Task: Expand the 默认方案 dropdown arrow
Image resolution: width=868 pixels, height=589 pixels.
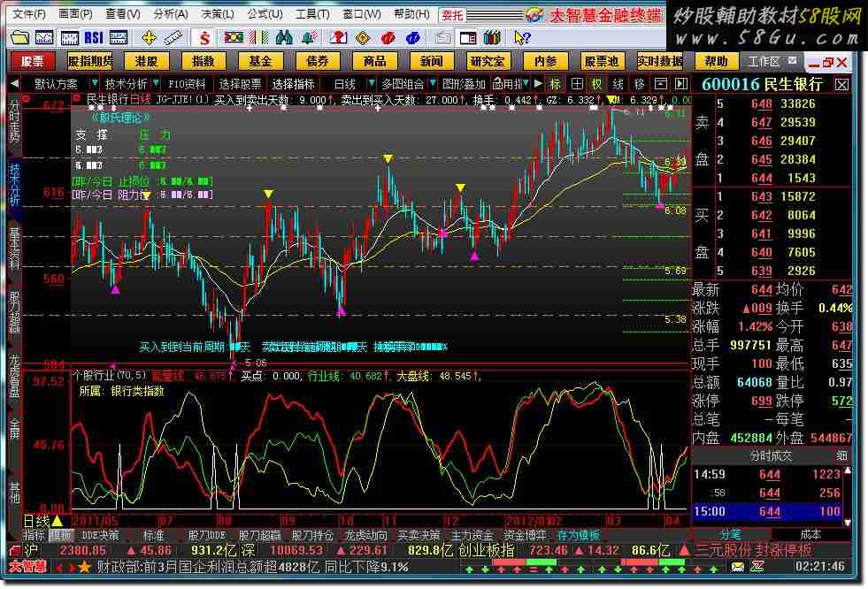Action: point(95,83)
